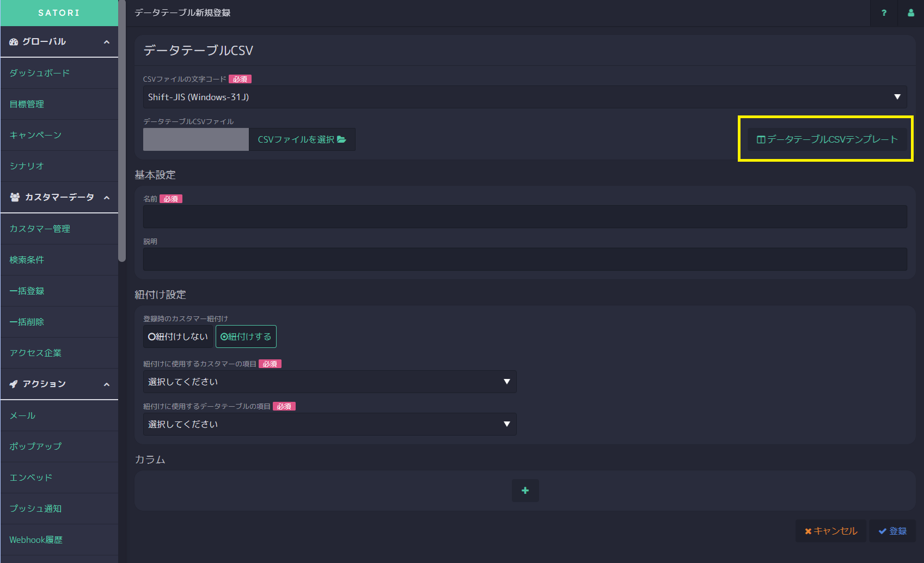The height and width of the screenshot is (563, 924).
Task: Click the カスタマーデータ users icon
Action: click(15, 197)
